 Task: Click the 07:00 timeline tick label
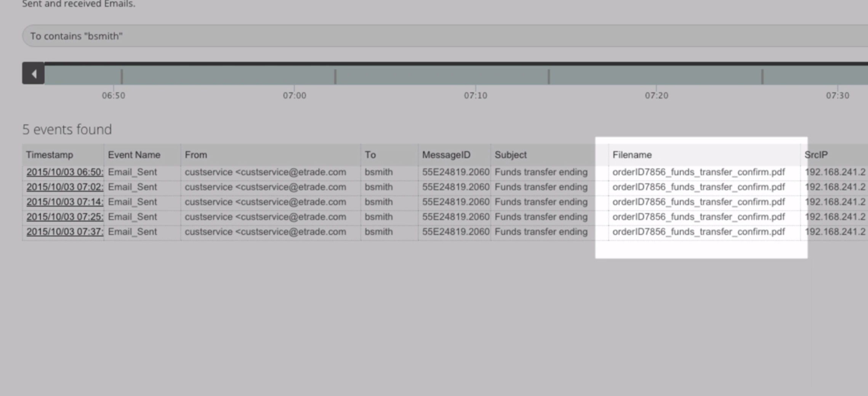[295, 96]
